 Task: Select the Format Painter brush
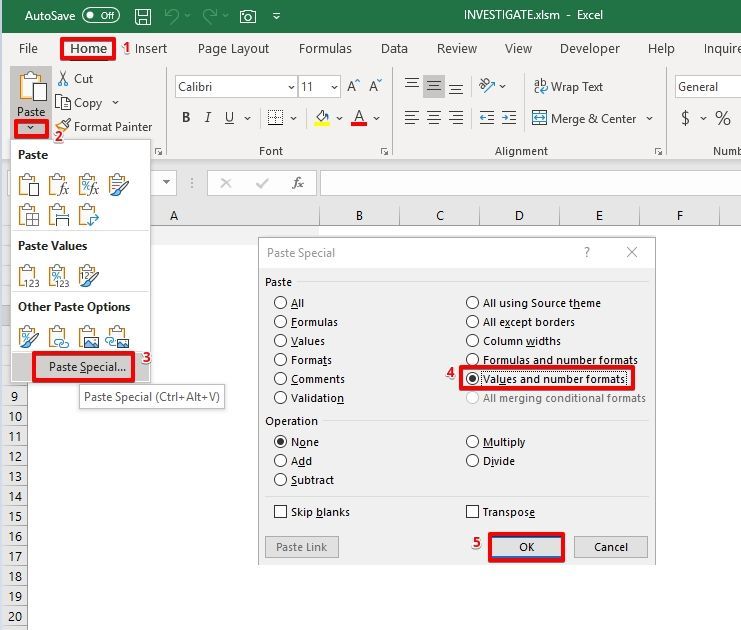point(103,126)
